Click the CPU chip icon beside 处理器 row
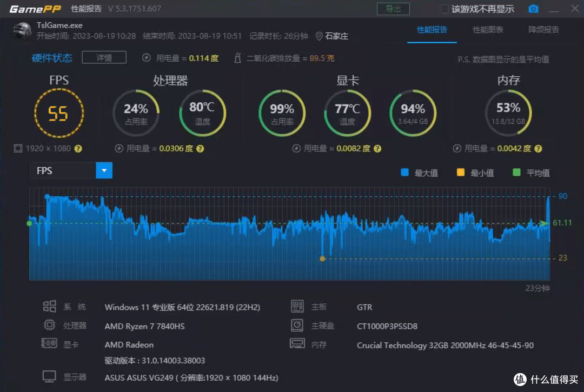 [49, 325]
